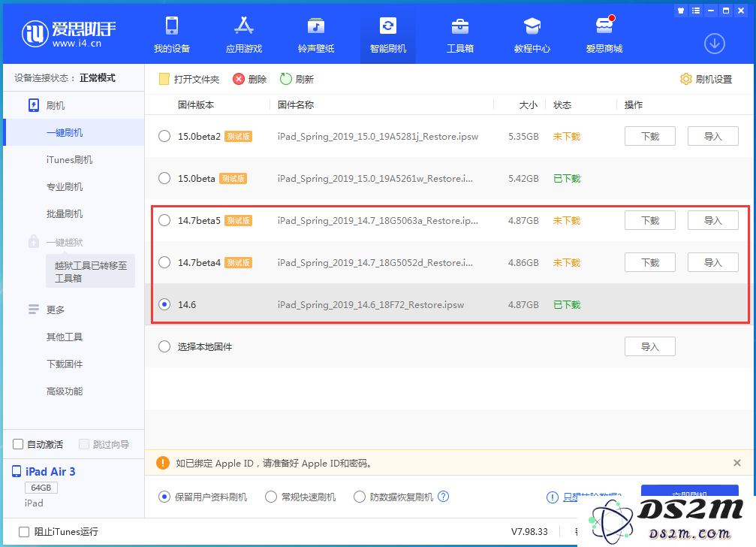Sort by 大小 column header
This screenshot has height=547, width=756.
click(x=529, y=104)
